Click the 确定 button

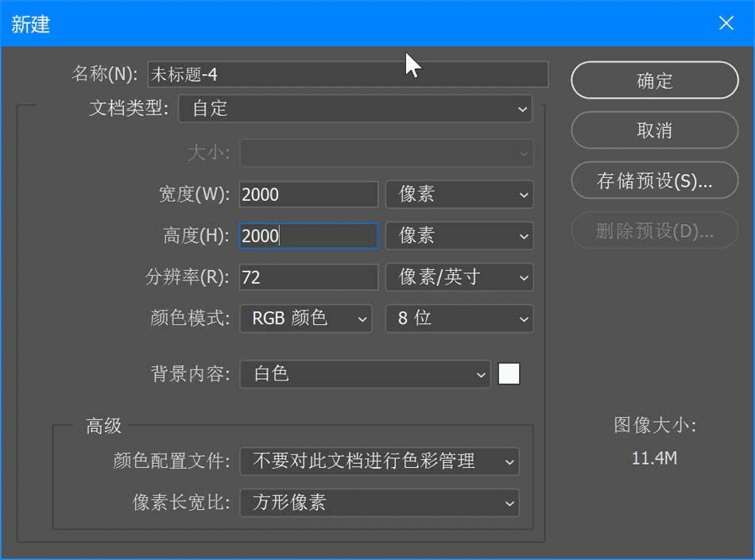654,80
